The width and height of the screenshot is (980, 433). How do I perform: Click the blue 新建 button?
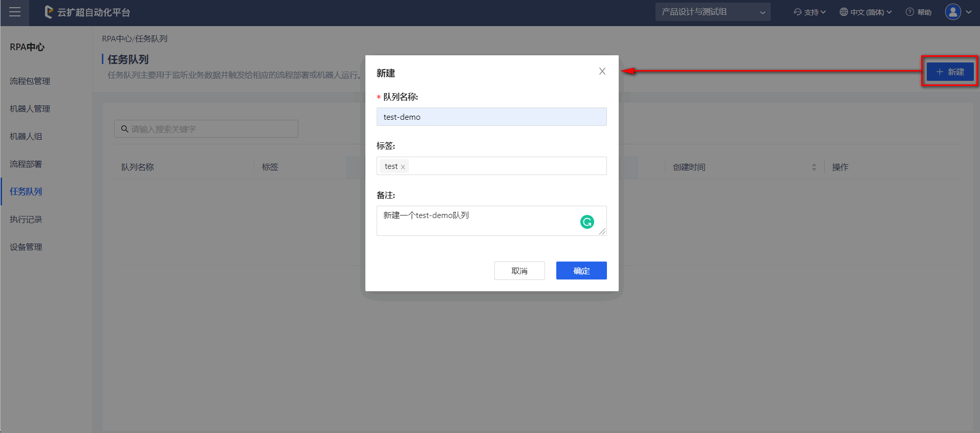950,72
